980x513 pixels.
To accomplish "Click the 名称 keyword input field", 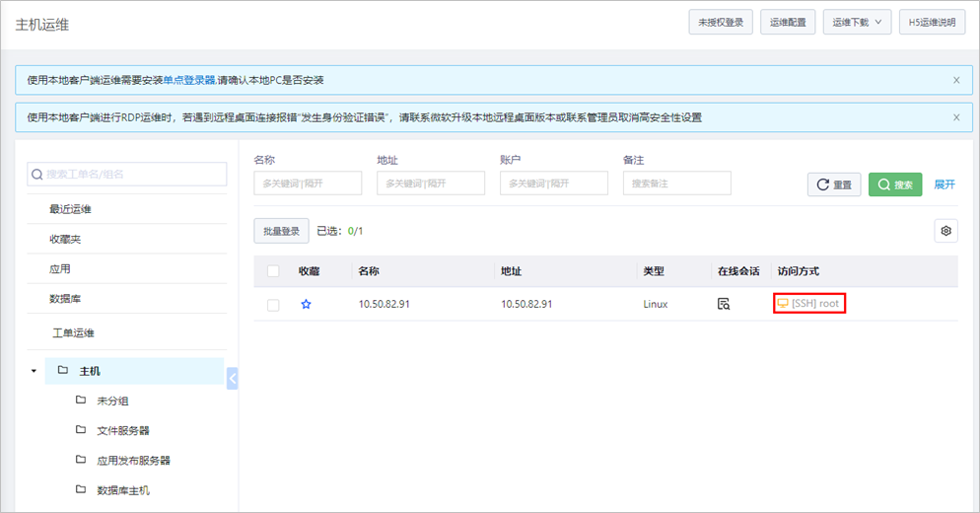I will (x=308, y=183).
